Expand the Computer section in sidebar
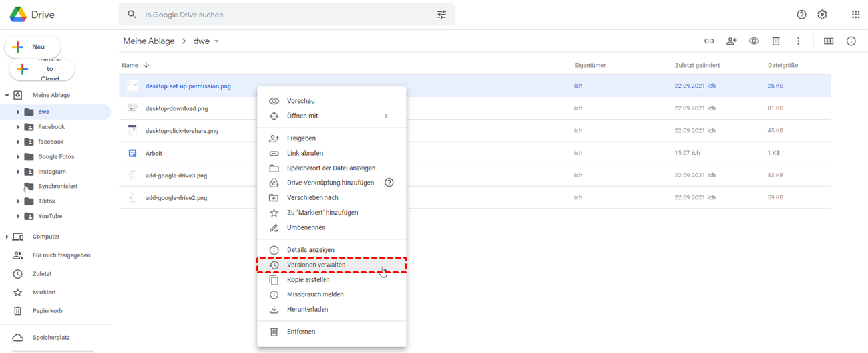Viewport: 868px width, 353px height. 7,237
